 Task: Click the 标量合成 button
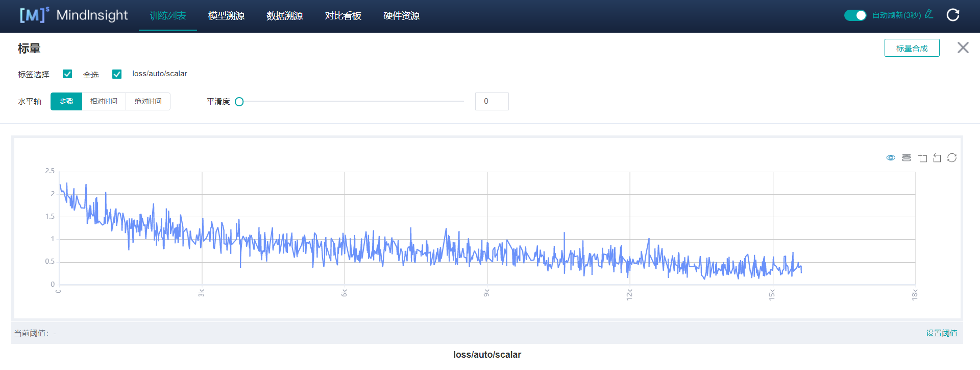tap(912, 48)
